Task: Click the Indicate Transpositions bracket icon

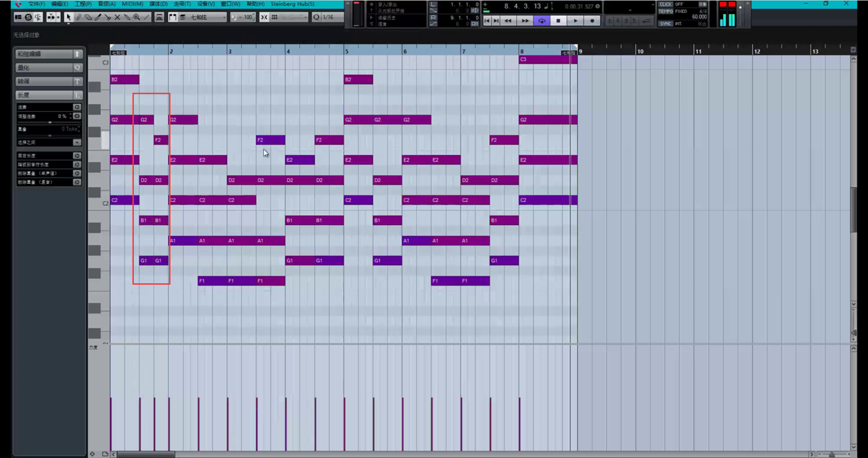Action: tap(172, 17)
